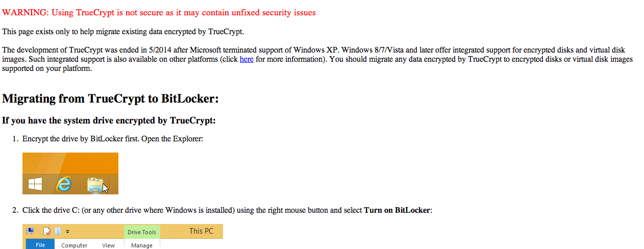Click the Encrypt the drive by BitLocker step
Viewport: 644px width, 249px height.
pos(113,139)
